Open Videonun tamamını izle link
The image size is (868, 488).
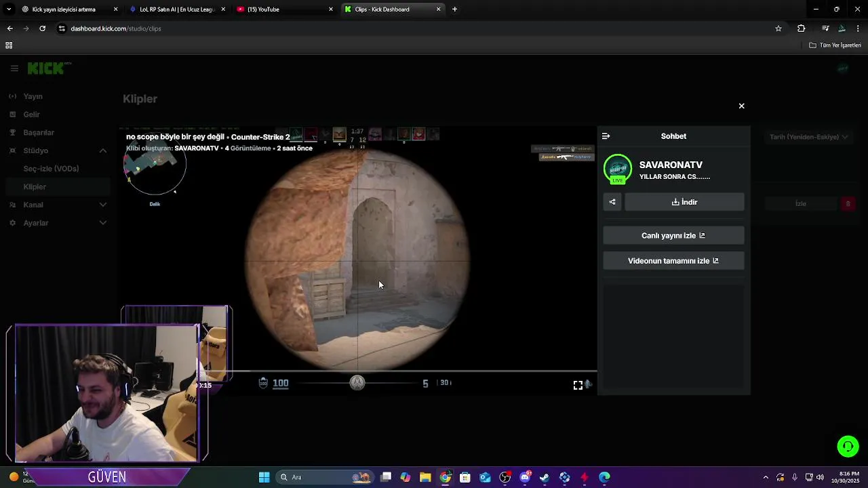click(673, 261)
